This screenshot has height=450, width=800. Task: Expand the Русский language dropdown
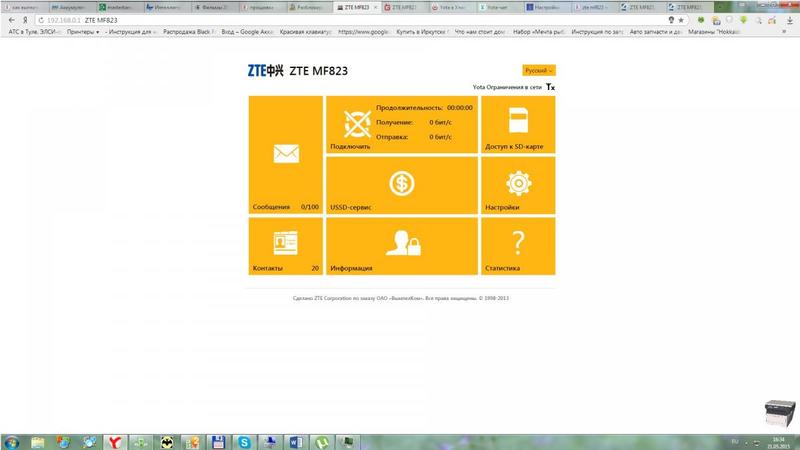point(539,70)
